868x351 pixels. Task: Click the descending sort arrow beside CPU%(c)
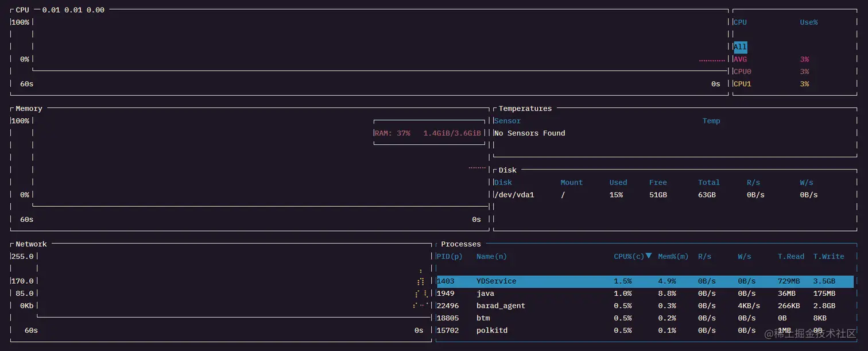click(x=649, y=256)
